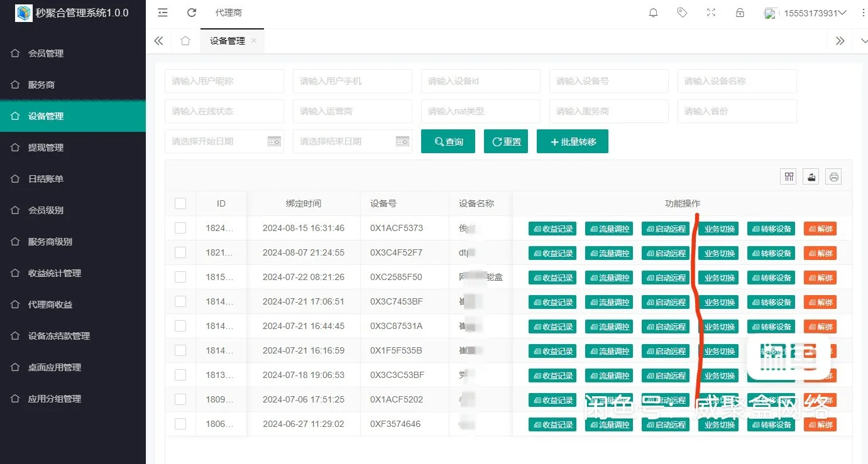868x464 pixels.
Task: Check the row for device 0XF3574646
Action: click(x=180, y=424)
